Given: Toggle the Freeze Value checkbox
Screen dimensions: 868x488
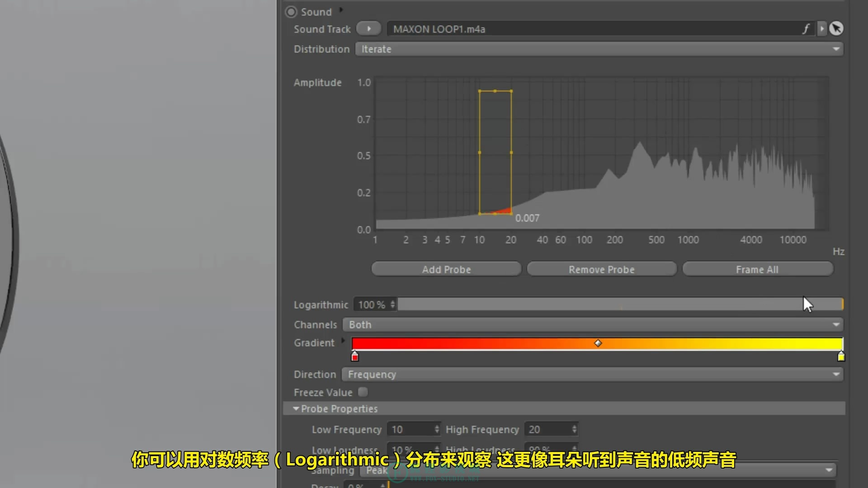Looking at the screenshot, I should [363, 392].
